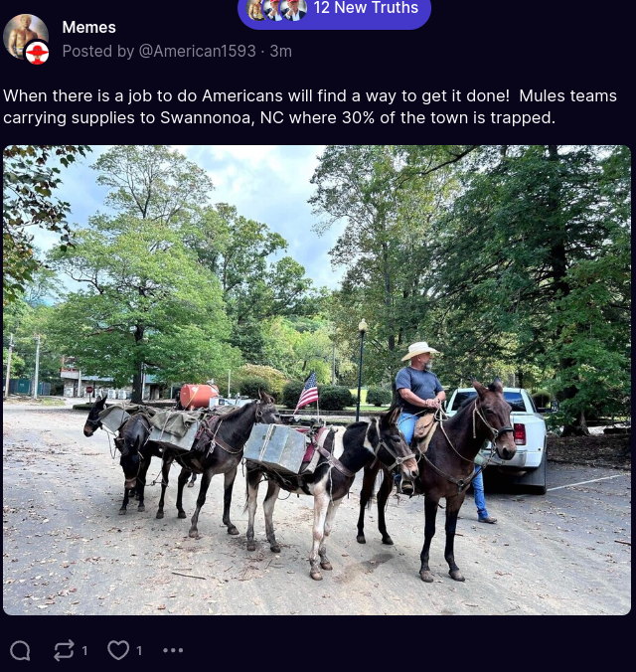Open the mule team photo
Image resolution: width=636 pixels, height=672 pixels.
click(317, 380)
